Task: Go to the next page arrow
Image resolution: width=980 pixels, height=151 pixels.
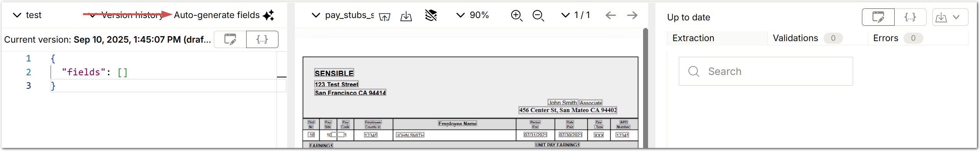Action: tap(632, 15)
